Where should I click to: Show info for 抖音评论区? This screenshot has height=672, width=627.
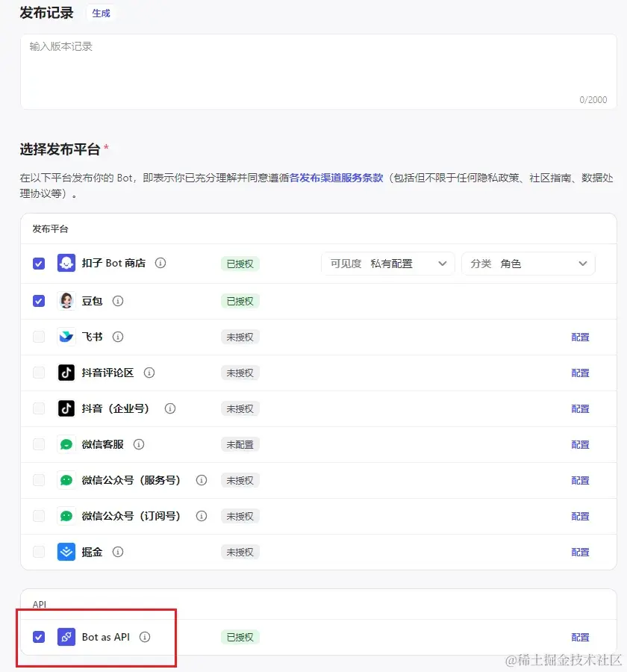[x=149, y=373]
